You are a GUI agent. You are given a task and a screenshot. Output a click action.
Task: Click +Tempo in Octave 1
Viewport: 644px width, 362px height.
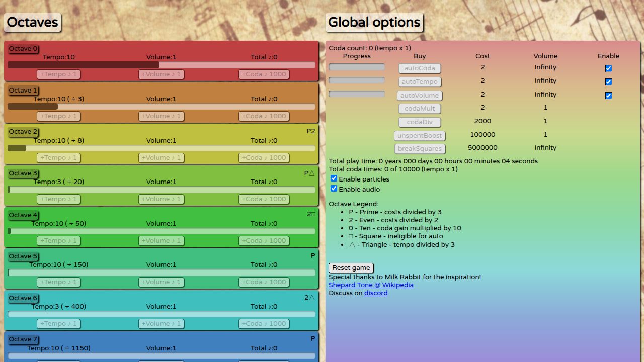59,116
